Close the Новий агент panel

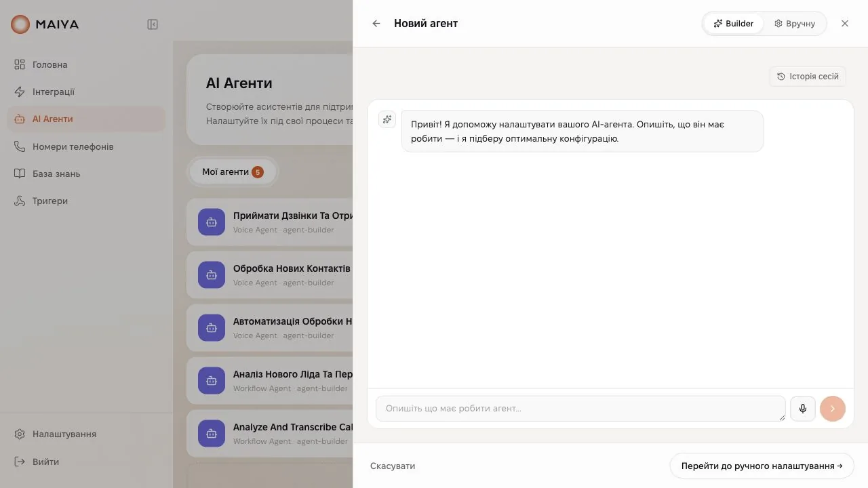(x=845, y=23)
